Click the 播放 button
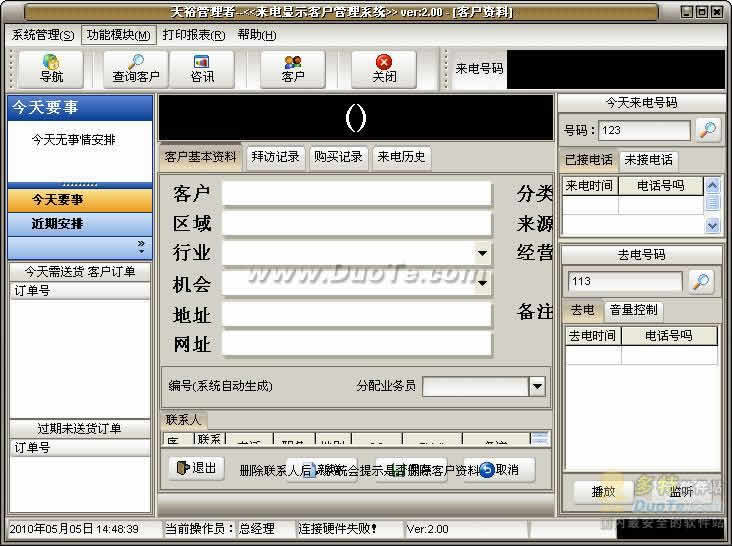This screenshot has height=546, width=732. [x=603, y=492]
